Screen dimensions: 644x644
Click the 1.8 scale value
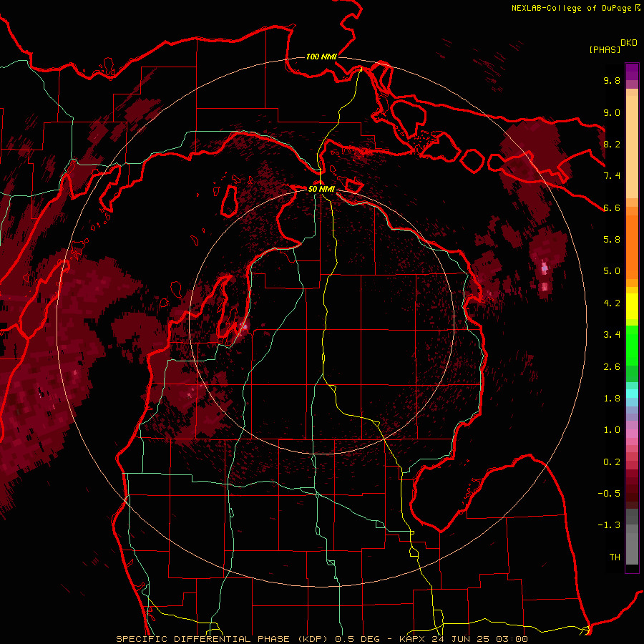(612, 399)
